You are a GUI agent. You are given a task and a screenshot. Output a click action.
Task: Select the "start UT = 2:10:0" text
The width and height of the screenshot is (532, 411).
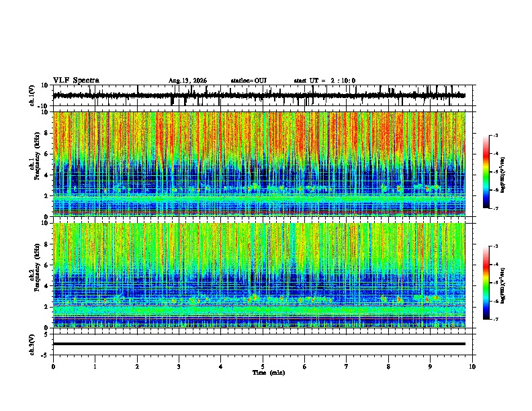coord(324,81)
